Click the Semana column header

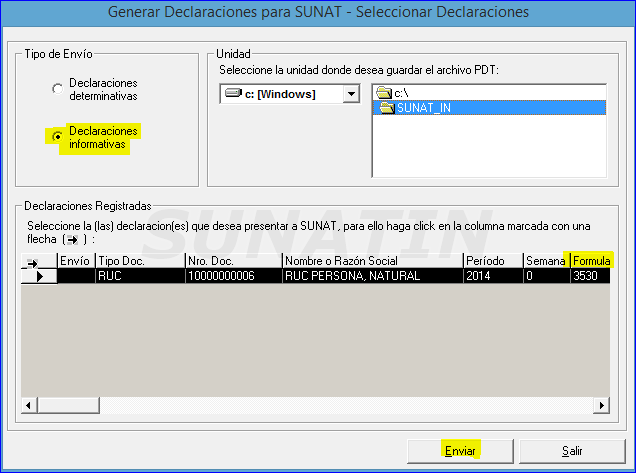547,261
